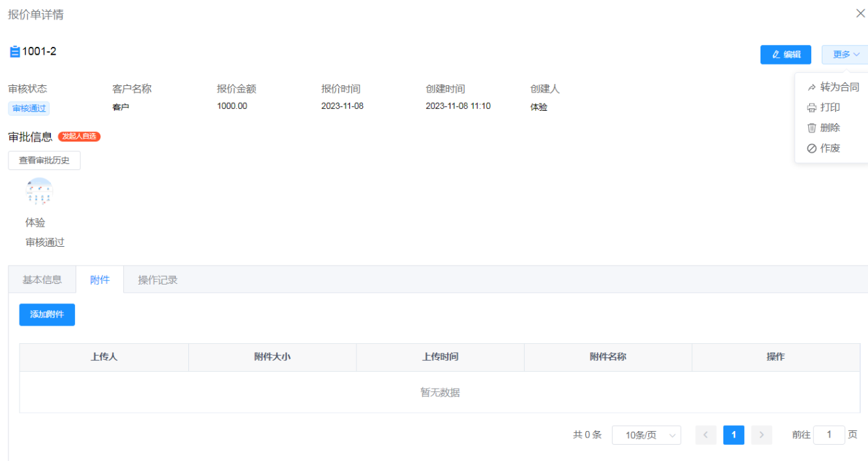Select the void icon next to 作废

click(812, 148)
